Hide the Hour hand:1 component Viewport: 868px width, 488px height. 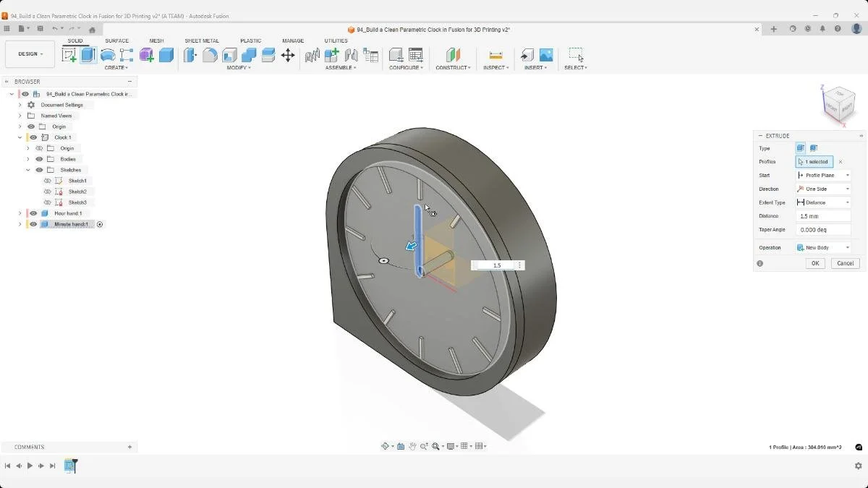point(32,213)
